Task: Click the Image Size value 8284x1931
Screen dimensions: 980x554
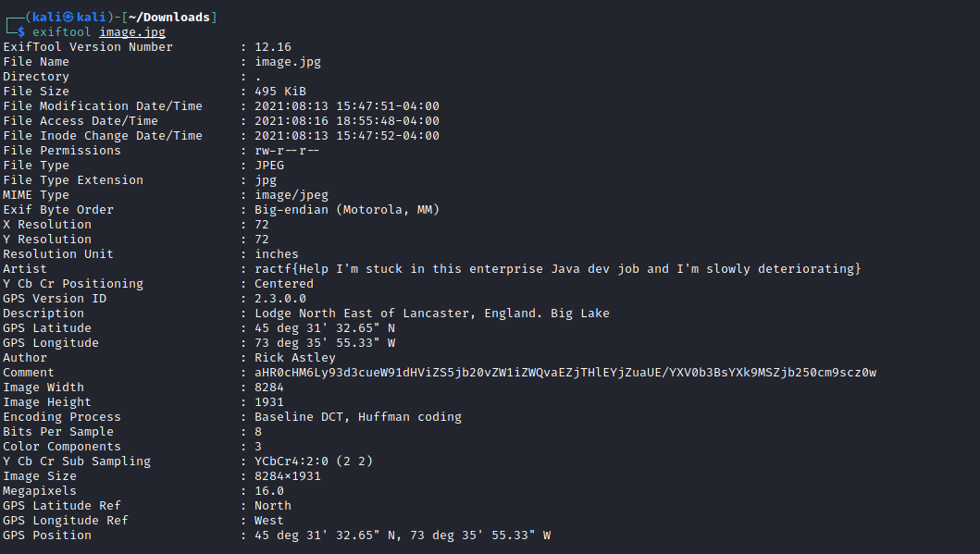Action: 288,476
